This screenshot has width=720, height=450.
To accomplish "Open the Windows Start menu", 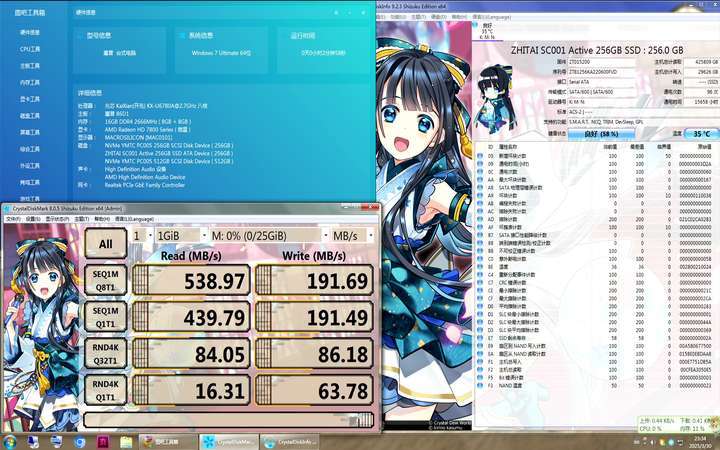I will 9,442.
